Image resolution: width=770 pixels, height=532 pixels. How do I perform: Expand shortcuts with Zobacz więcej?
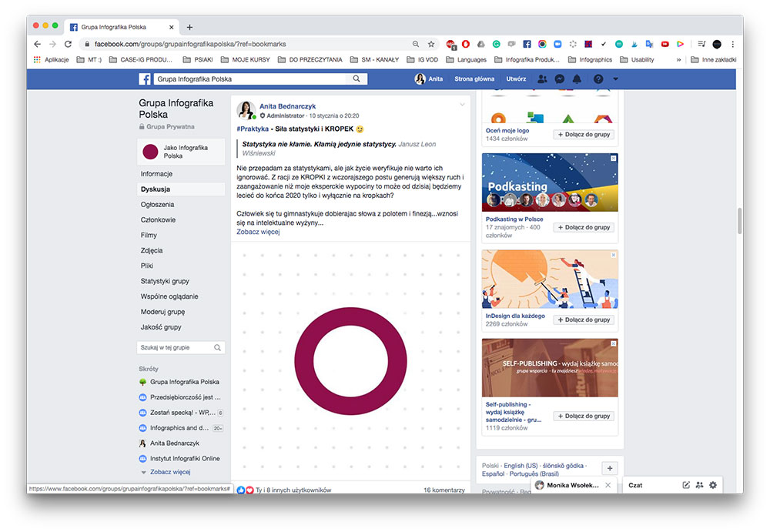169,472
